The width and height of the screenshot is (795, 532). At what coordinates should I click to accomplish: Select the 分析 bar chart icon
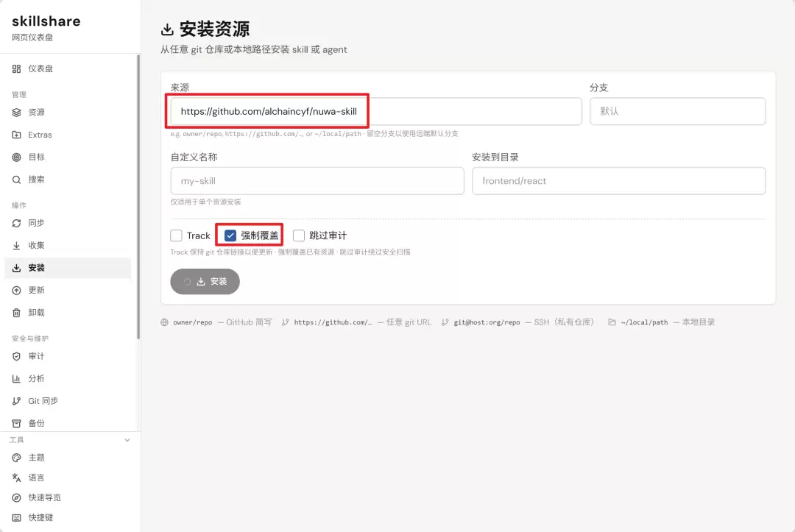pyautogui.click(x=16, y=378)
